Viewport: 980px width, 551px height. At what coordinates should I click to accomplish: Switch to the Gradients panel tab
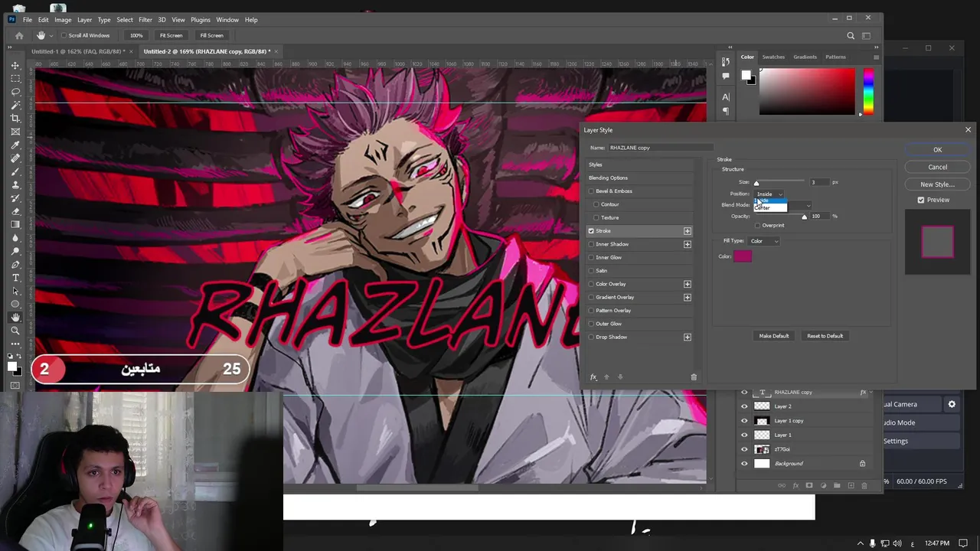click(x=805, y=57)
